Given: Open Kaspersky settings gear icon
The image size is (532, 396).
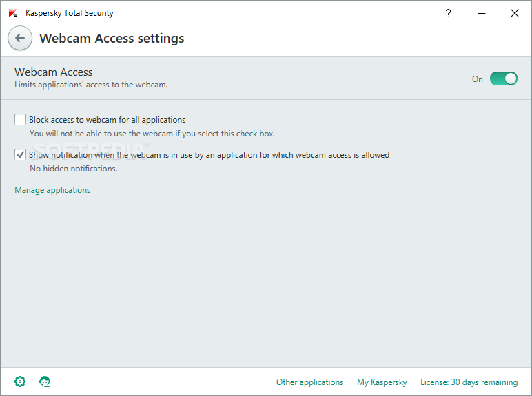Looking at the screenshot, I should click(20, 382).
